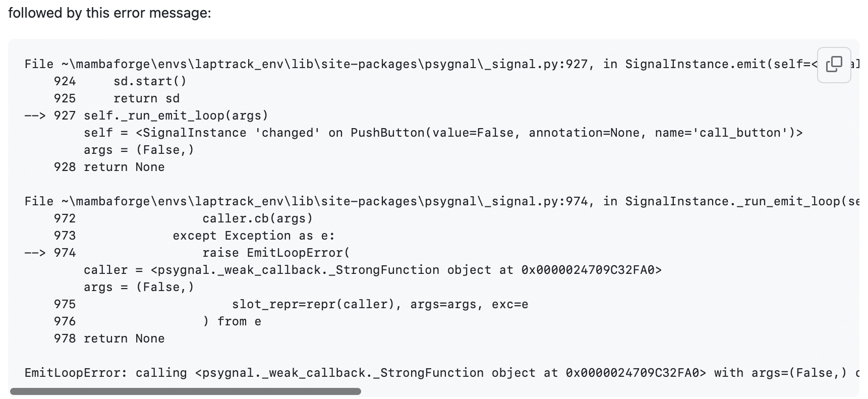Screen dimensions: 868x399
Task: Click the copy code icon
Action: click(834, 65)
